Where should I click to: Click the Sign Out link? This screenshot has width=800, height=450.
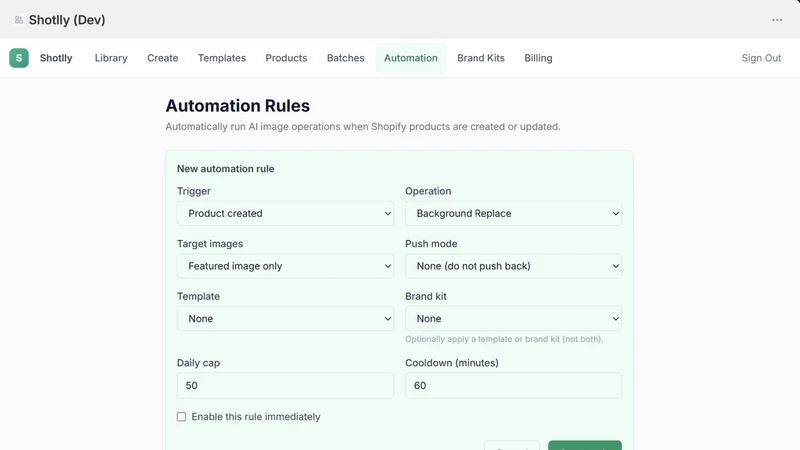(761, 58)
